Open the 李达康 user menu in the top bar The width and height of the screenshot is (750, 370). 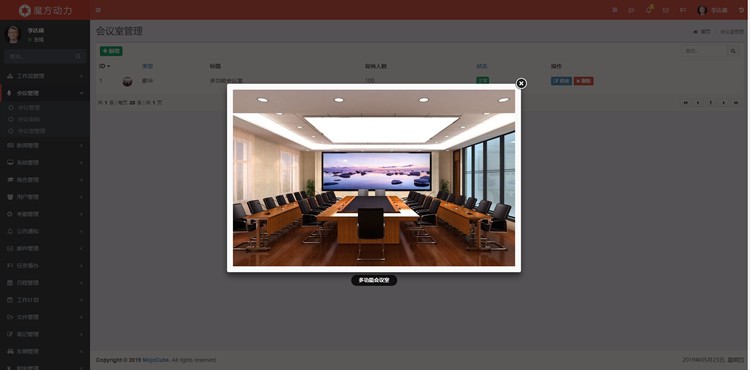click(x=712, y=10)
